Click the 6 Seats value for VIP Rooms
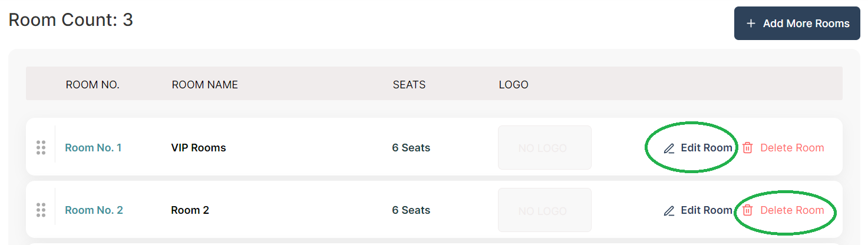 411,148
